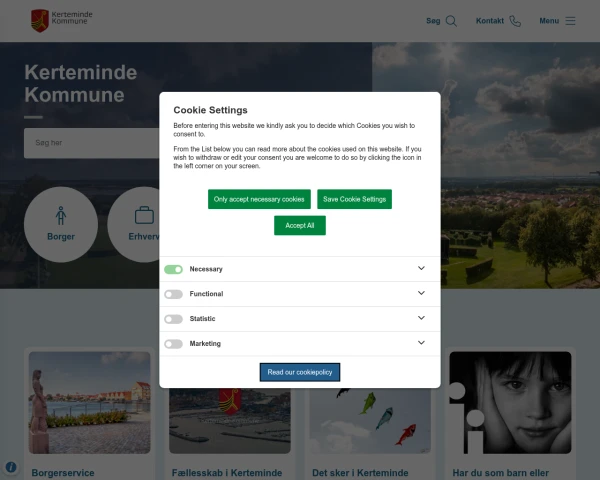Click the Kerteminde Kommune coat of arms logo
The width and height of the screenshot is (600, 480).
click(x=40, y=20)
